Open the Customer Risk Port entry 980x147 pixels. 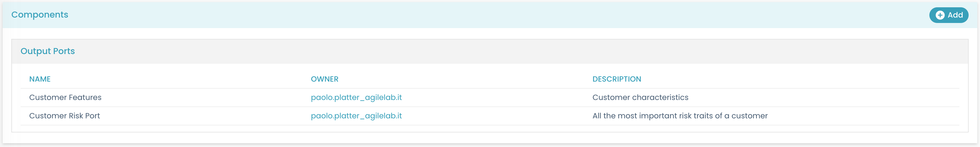click(65, 116)
